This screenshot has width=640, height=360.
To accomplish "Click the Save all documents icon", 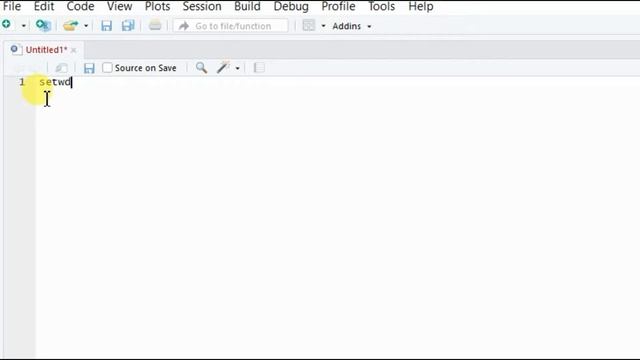I will point(128,26).
